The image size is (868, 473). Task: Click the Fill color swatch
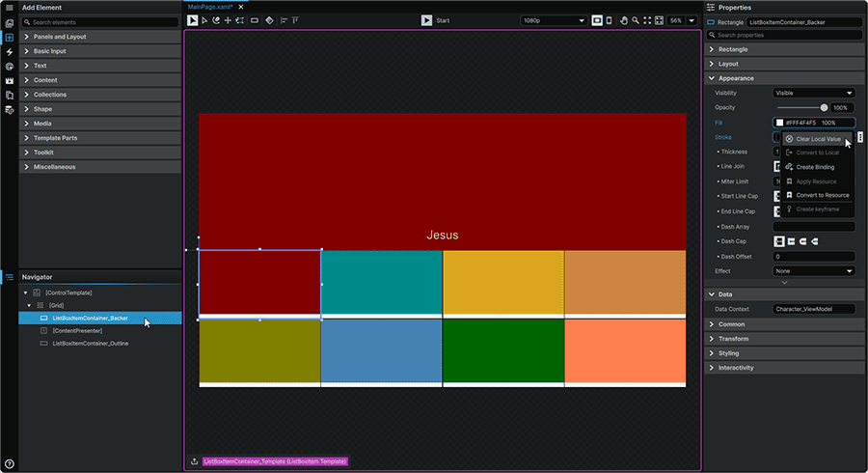(779, 123)
